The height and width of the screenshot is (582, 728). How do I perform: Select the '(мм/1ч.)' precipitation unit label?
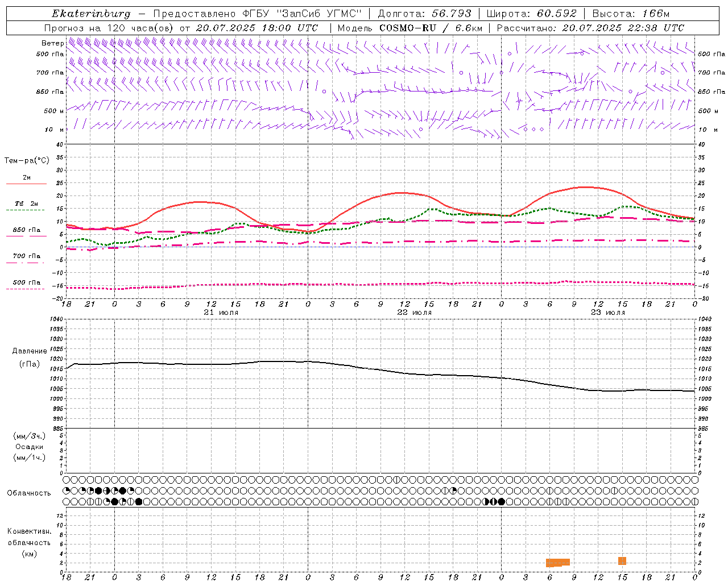(x=30, y=458)
